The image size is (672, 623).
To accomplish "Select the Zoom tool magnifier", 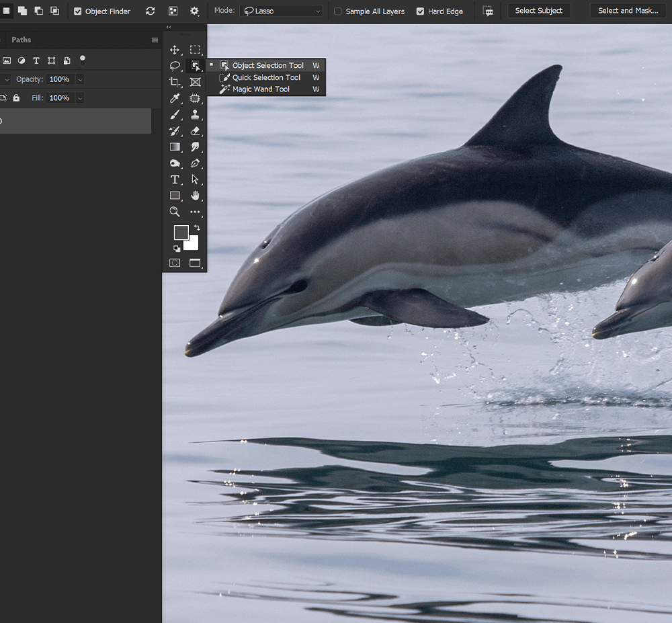I will tap(175, 212).
